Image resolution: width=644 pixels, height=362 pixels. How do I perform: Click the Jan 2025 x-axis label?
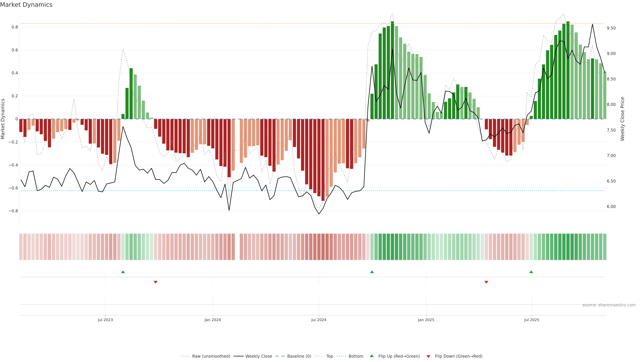(x=426, y=320)
